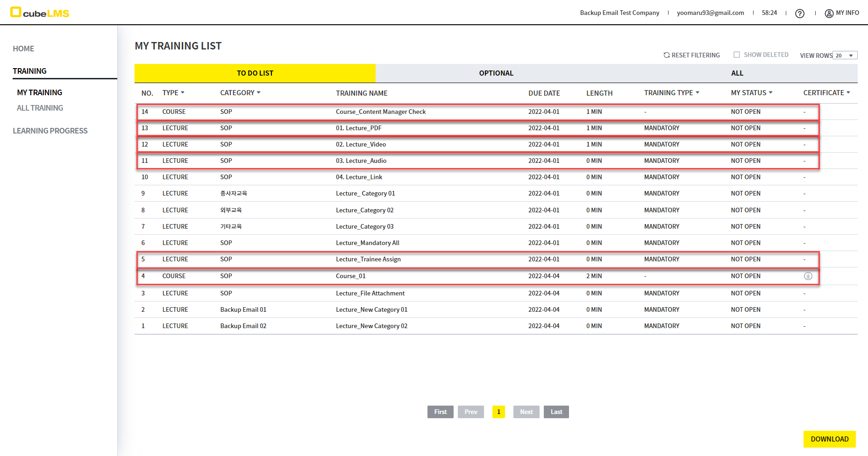Open the 02. Lecture_Video training row
The height and width of the screenshot is (456, 868).
pyautogui.click(x=361, y=145)
